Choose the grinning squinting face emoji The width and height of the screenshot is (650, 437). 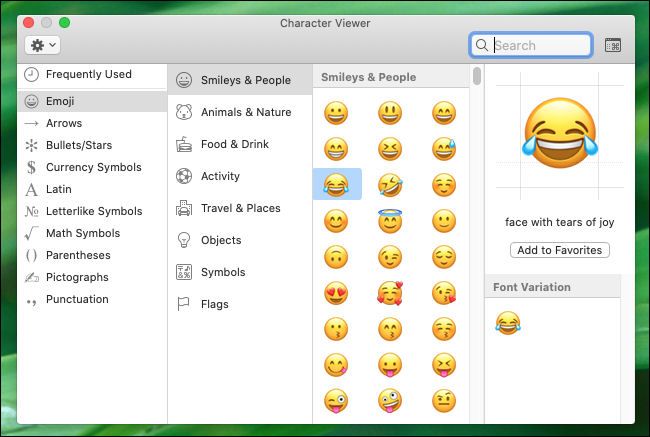390,148
